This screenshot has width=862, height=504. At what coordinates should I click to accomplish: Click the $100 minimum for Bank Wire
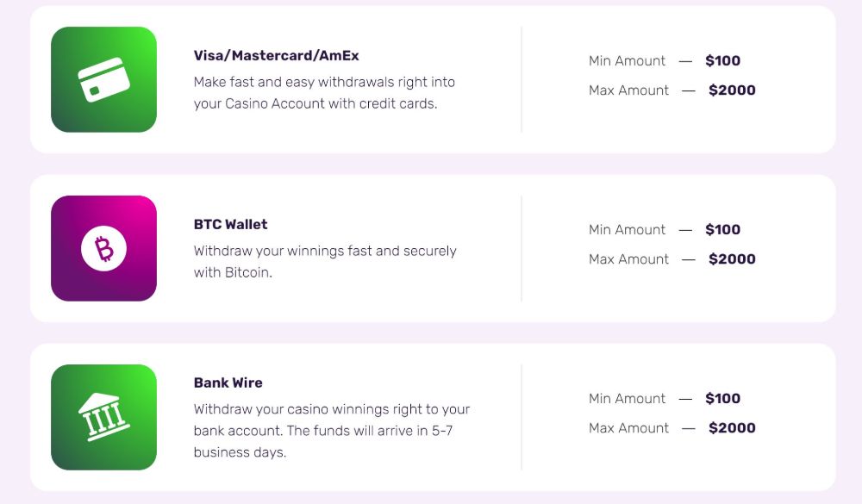point(722,399)
